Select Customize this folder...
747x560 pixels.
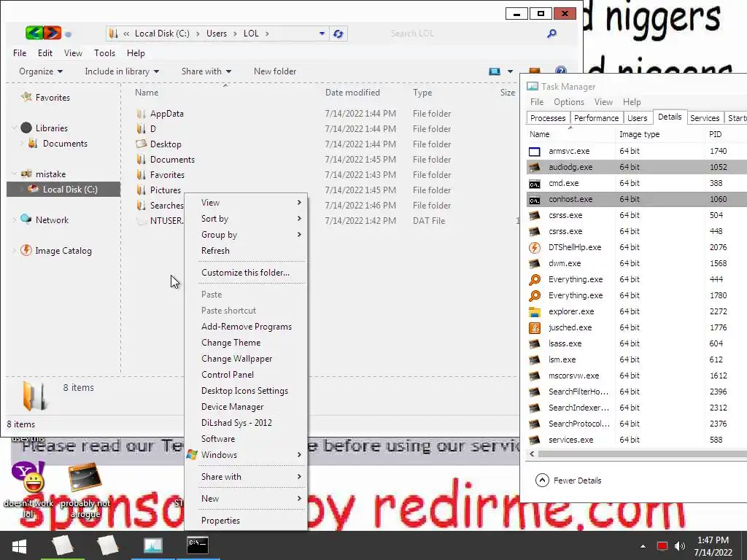(x=246, y=273)
